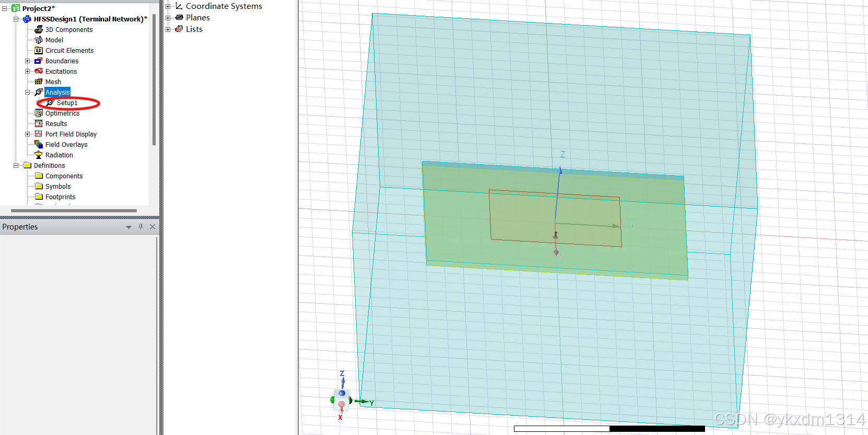Pin the Properties panel with pushpin icon
Image resolution: width=868 pixels, height=435 pixels.
tap(140, 226)
